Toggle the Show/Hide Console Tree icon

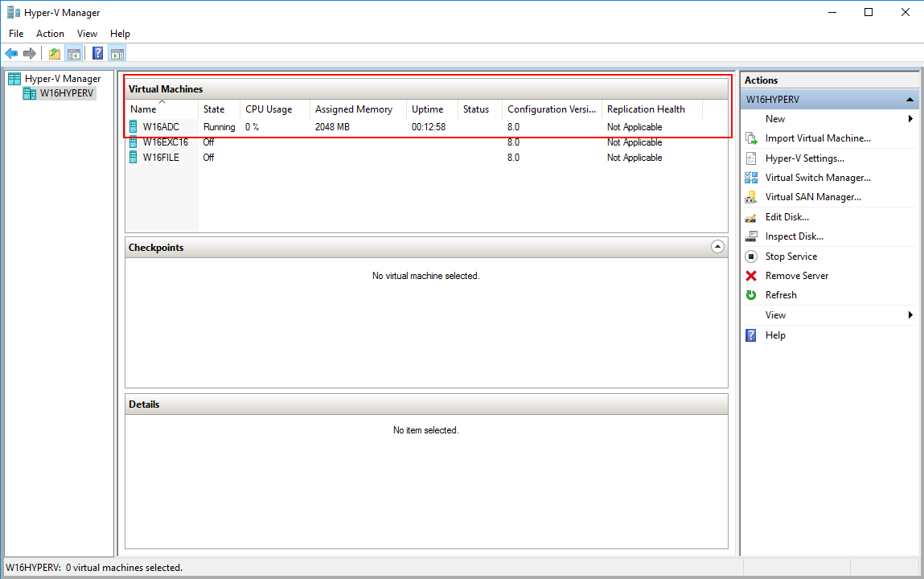point(74,54)
